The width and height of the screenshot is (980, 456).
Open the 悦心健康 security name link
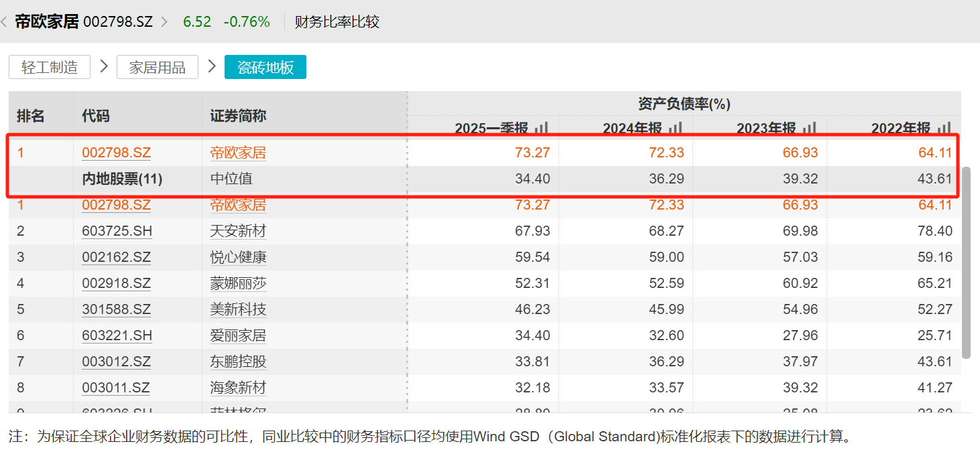pos(238,257)
